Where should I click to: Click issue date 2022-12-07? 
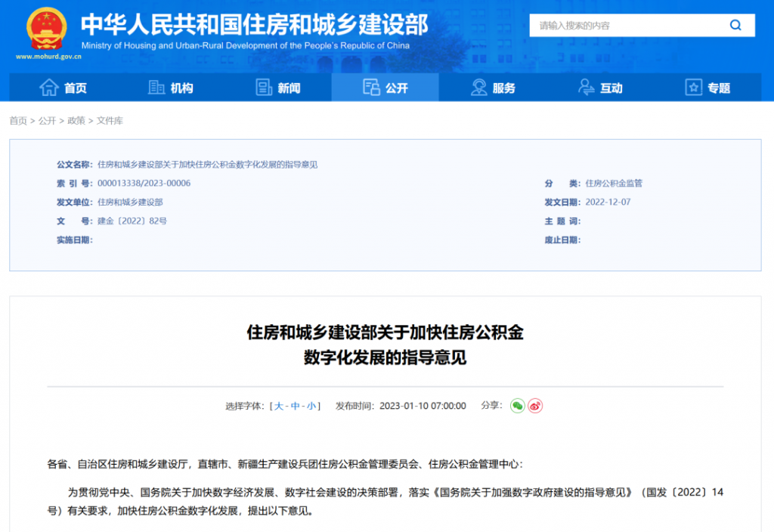click(608, 202)
